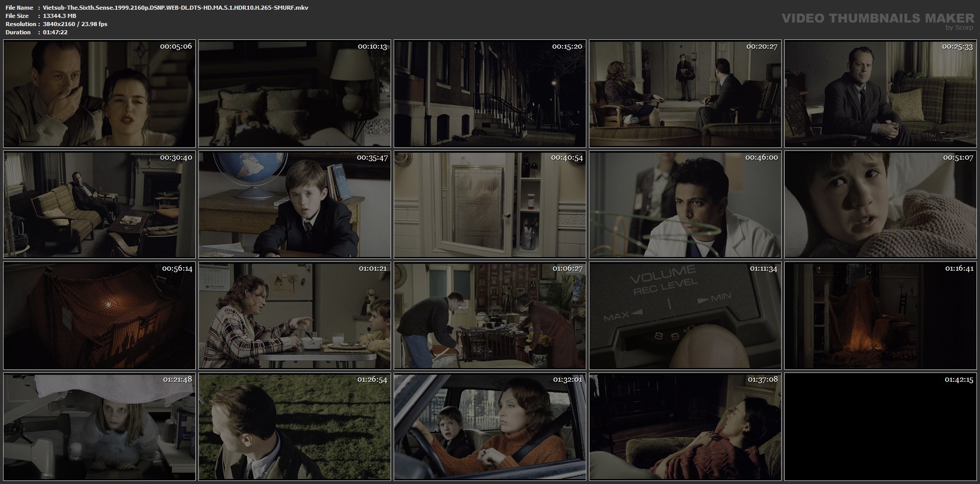The width and height of the screenshot is (980, 484).
Task: Select the cabinet door thumbnail at 00:40:54
Action: (490, 205)
